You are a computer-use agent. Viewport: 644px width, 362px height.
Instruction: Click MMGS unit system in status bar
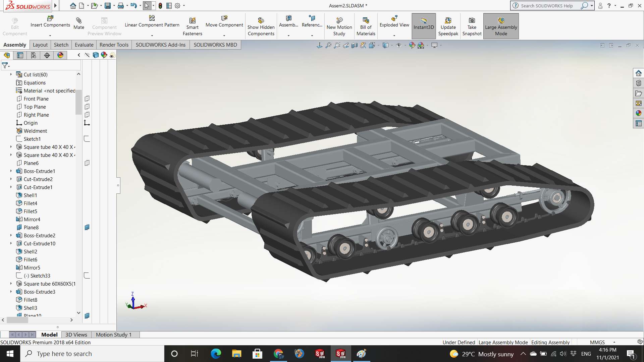(x=597, y=342)
